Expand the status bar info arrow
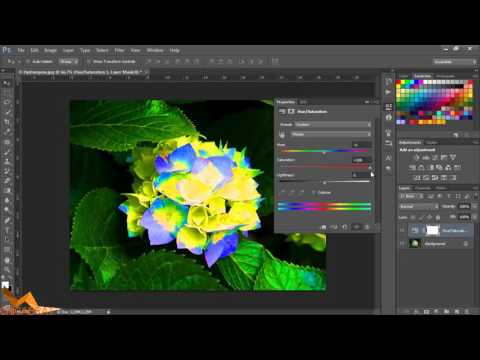Image resolution: width=480 pixels, height=360 pixels. tap(108, 312)
